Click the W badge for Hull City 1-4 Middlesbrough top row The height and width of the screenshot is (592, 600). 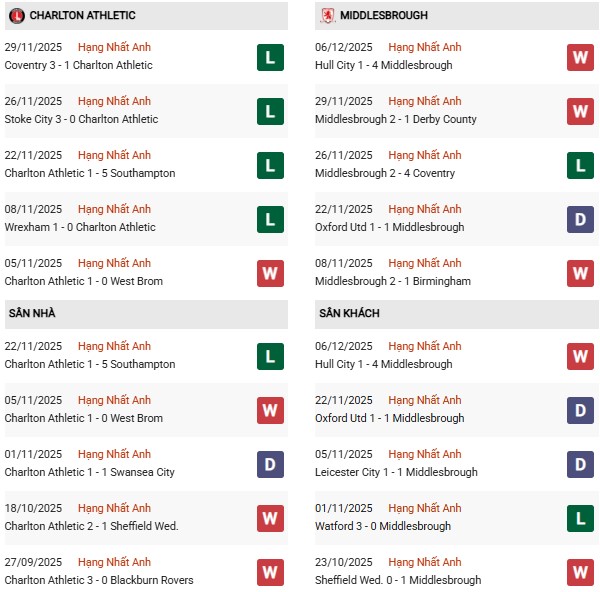[x=580, y=57]
